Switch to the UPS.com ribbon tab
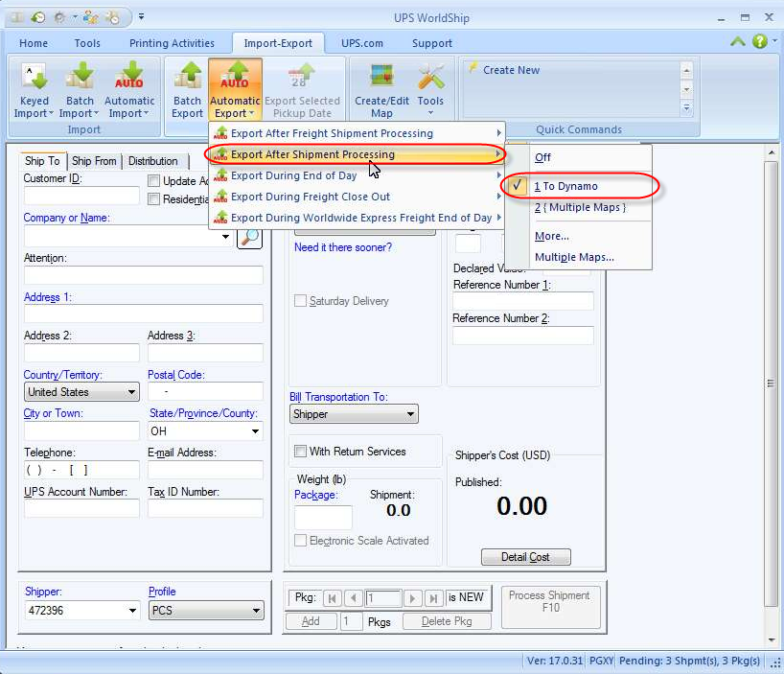This screenshot has height=674, width=784. tap(362, 43)
